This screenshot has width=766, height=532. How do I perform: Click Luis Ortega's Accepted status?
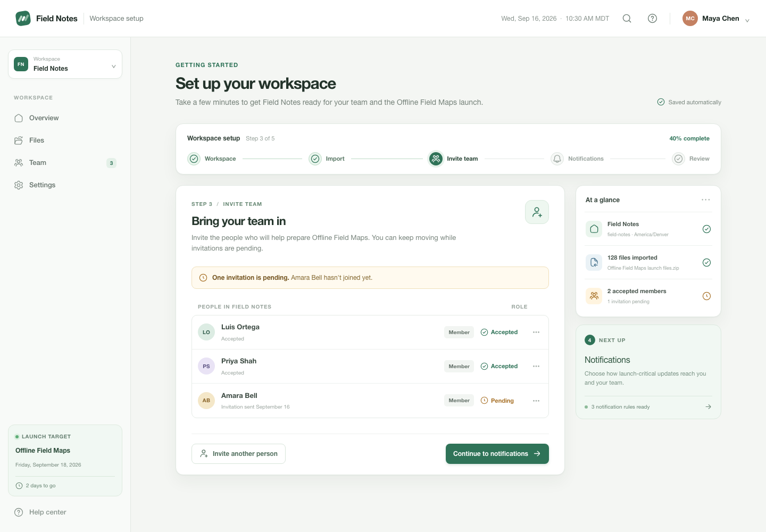499,332
